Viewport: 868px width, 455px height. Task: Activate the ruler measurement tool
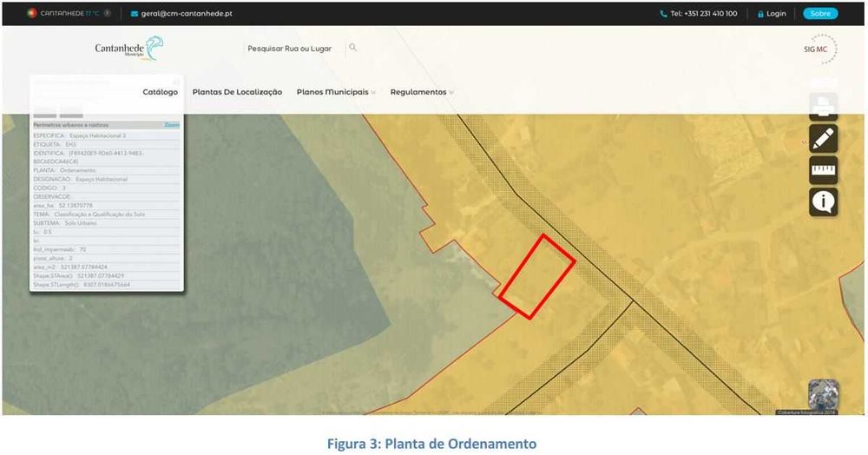click(x=823, y=170)
